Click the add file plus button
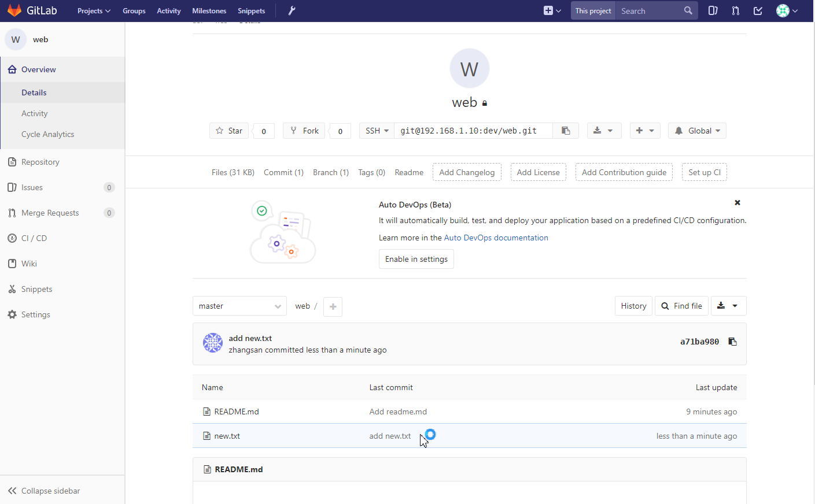The height and width of the screenshot is (504, 815). [x=333, y=306]
